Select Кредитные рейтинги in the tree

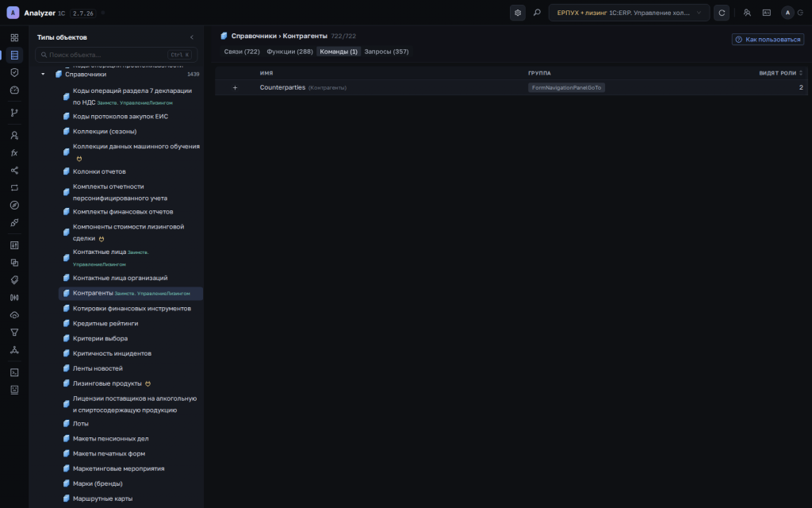pos(105,324)
